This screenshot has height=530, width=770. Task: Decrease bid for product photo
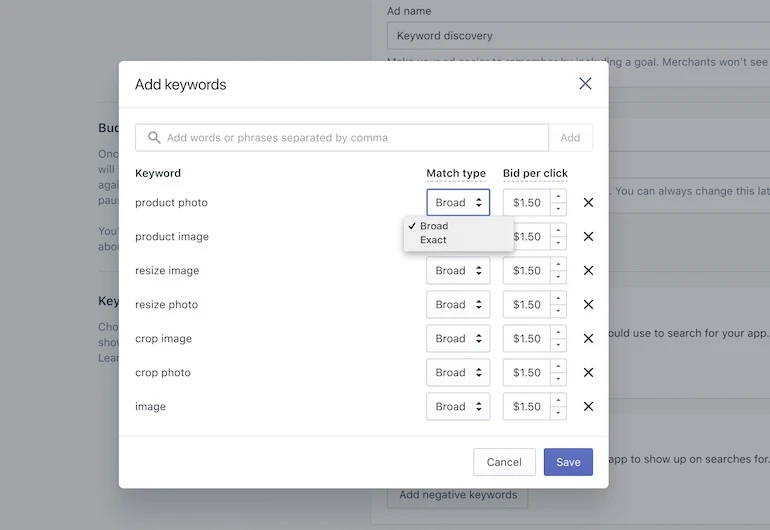(558, 209)
